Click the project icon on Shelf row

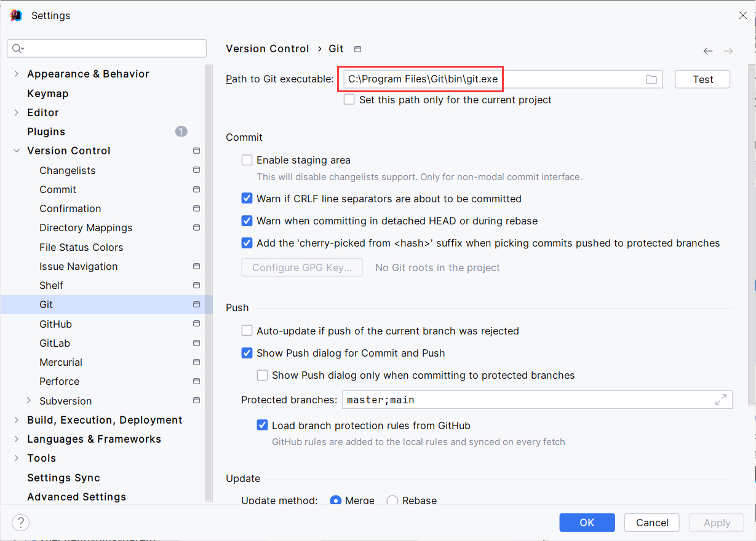[x=196, y=285]
